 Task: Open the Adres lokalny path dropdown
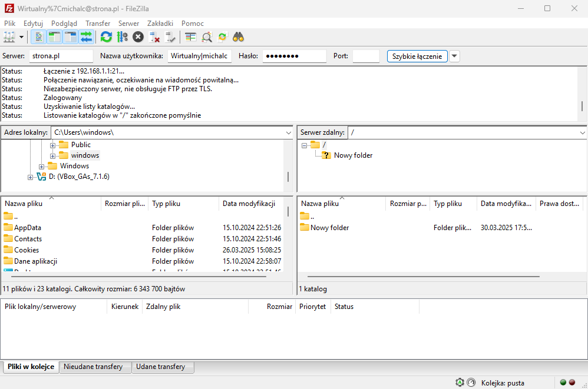[288, 132]
